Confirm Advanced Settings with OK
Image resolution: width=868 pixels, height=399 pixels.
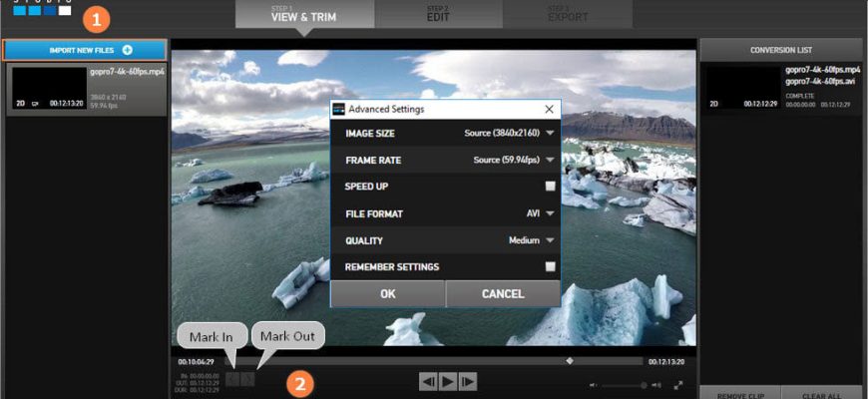(x=388, y=294)
